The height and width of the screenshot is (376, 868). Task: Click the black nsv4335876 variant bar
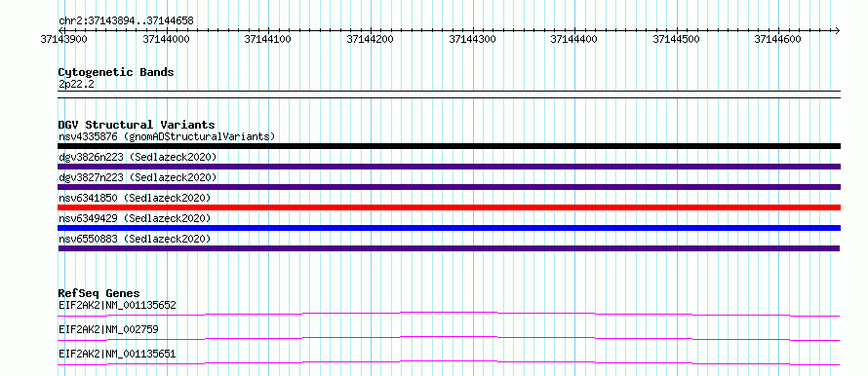tap(449, 146)
